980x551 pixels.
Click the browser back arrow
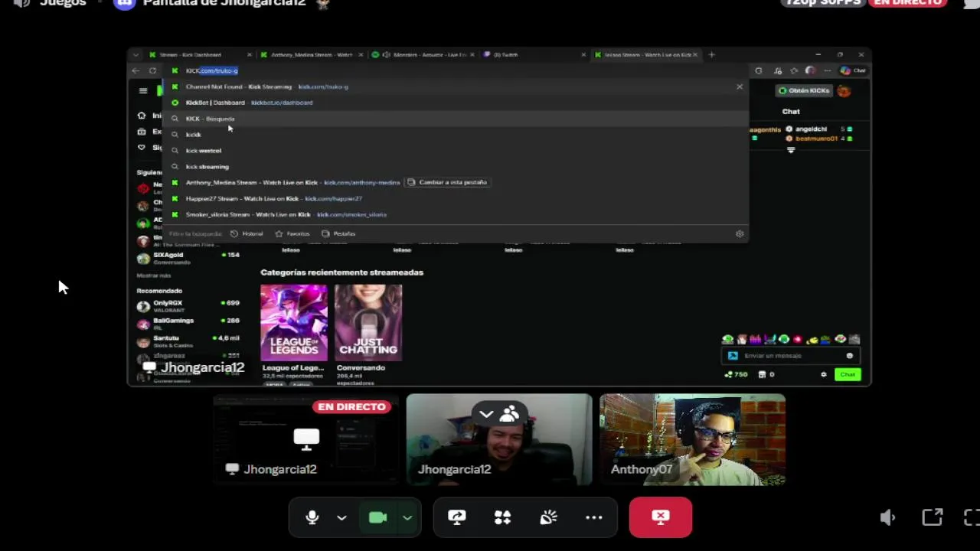[136, 70]
